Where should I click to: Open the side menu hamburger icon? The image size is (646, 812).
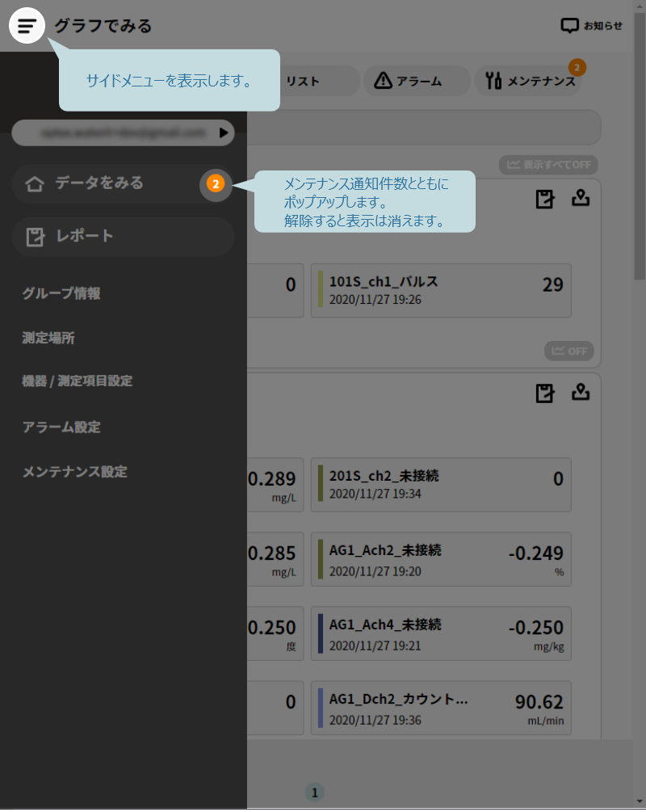point(27,25)
